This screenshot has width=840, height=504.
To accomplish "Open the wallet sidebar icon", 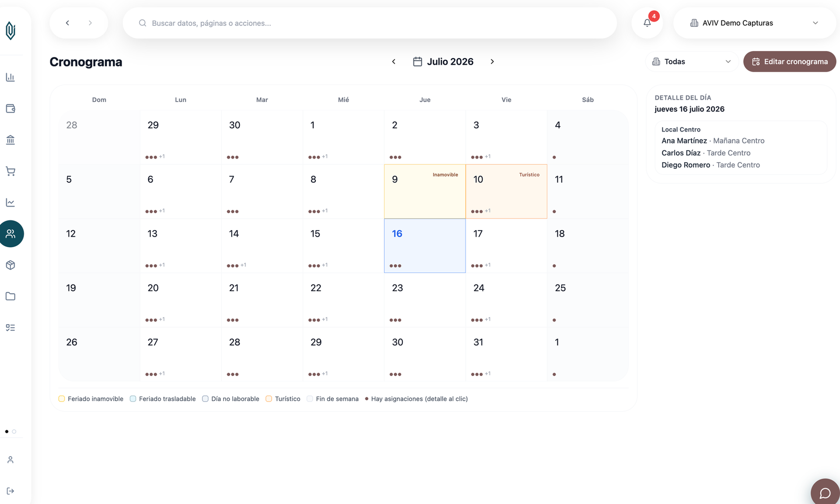I will (x=10, y=108).
